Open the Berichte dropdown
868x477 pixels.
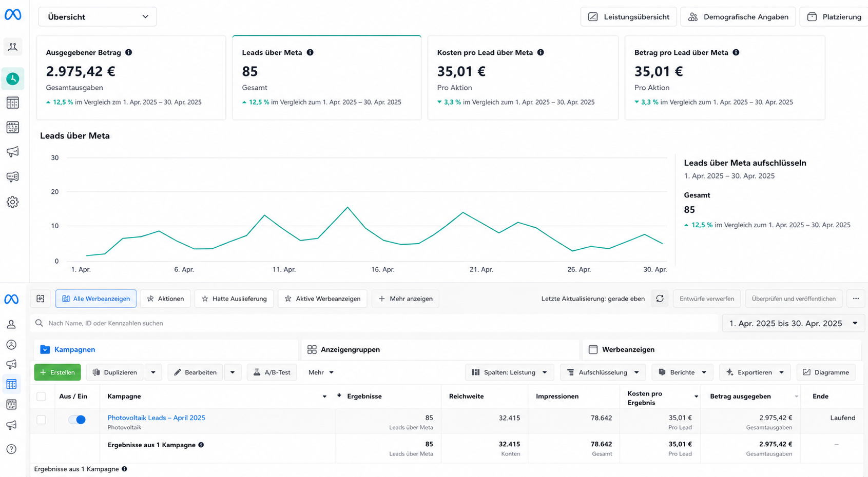[x=683, y=372]
